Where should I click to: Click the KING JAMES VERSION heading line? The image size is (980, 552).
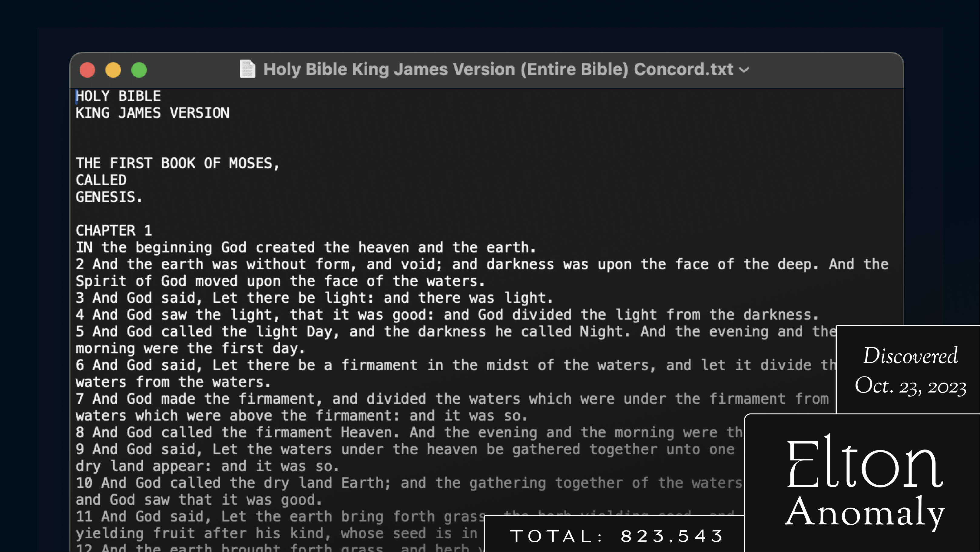tap(152, 113)
